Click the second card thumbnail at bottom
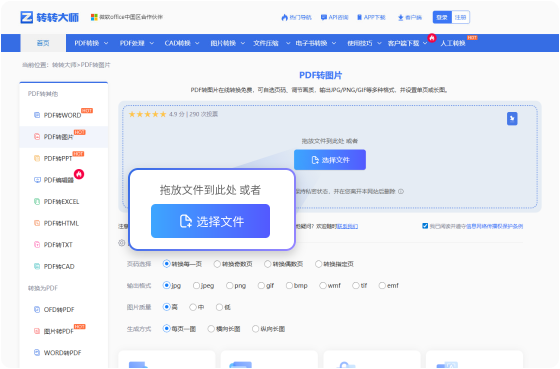560x369 pixels. [x=240, y=364]
